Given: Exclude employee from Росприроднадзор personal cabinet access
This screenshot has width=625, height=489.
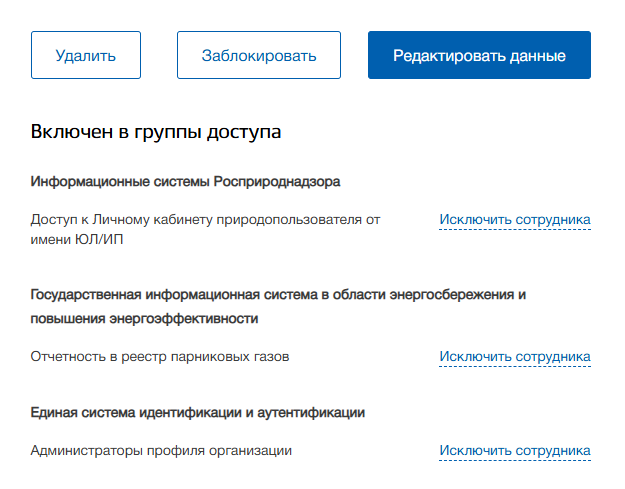Looking at the screenshot, I should point(514,219).
